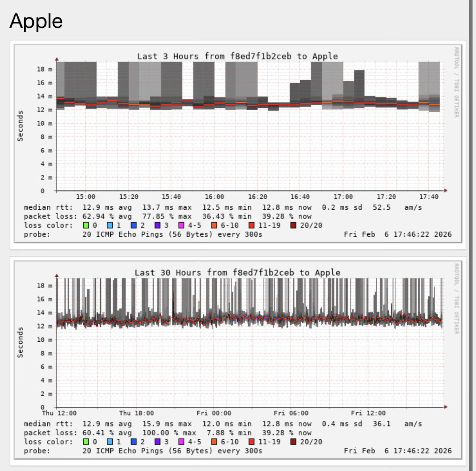The width and height of the screenshot is (476, 471).
Task: Click the 17:40 time axis label
Action: (429, 197)
